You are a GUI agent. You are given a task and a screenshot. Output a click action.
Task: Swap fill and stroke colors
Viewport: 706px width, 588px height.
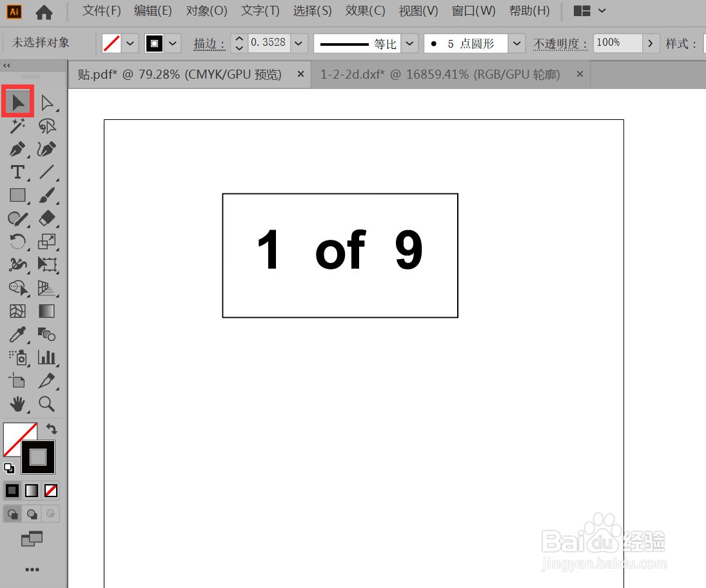52,429
